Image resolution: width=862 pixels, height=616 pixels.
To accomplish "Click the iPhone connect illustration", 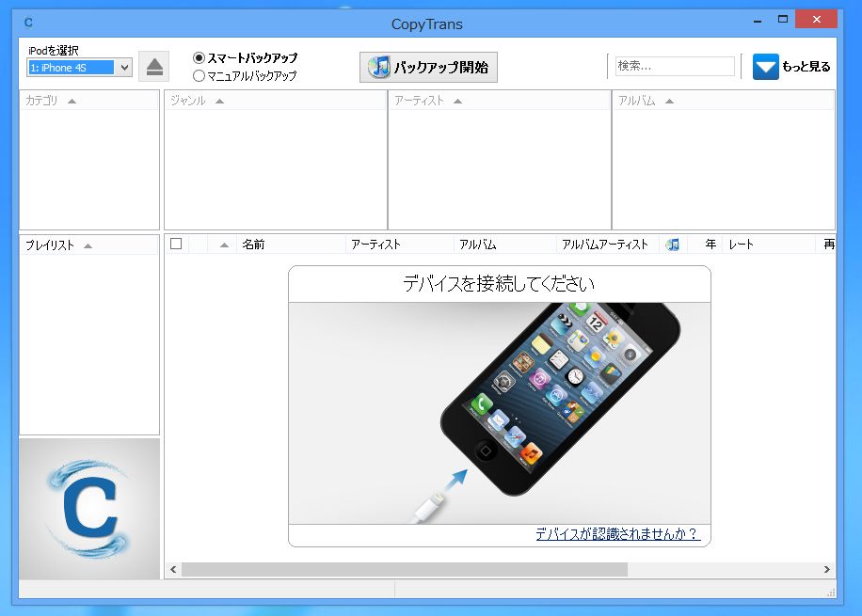I will pos(499,413).
